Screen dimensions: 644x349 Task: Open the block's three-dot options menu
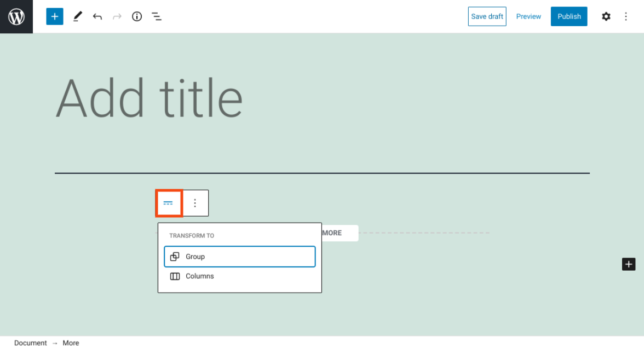click(195, 203)
